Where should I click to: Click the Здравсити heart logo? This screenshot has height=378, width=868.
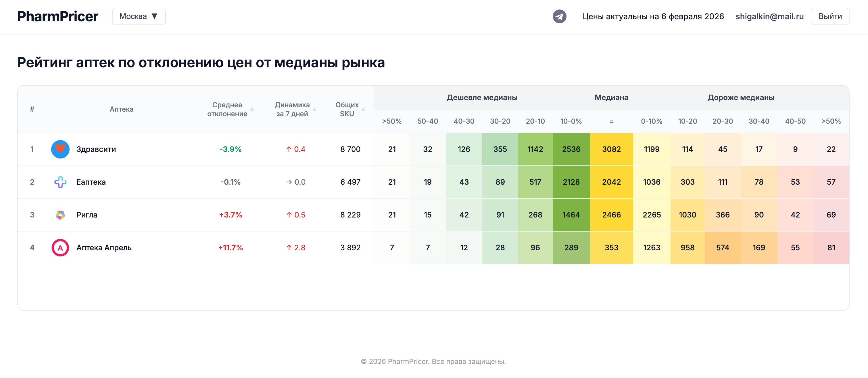(60, 149)
